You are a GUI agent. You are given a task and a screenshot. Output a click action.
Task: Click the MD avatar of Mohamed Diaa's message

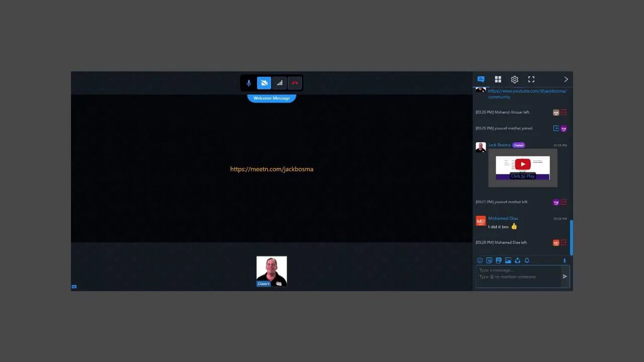click(480, 221)
